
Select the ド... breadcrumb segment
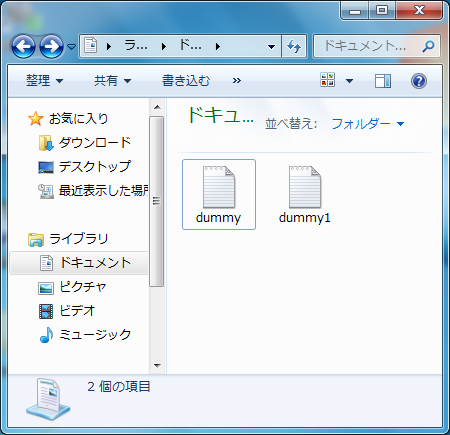click(190, 46)
